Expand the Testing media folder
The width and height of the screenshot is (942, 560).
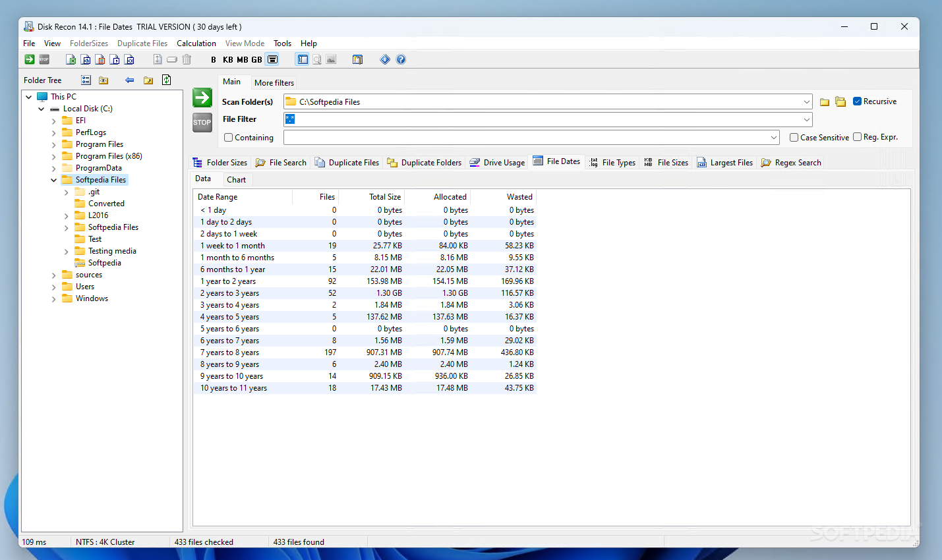pyautogui.click(x=67, y=251)
